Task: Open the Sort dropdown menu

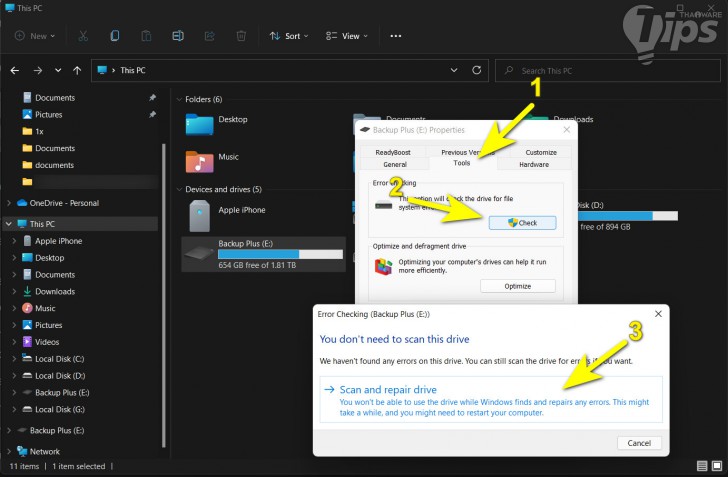Action: (289, 36)
